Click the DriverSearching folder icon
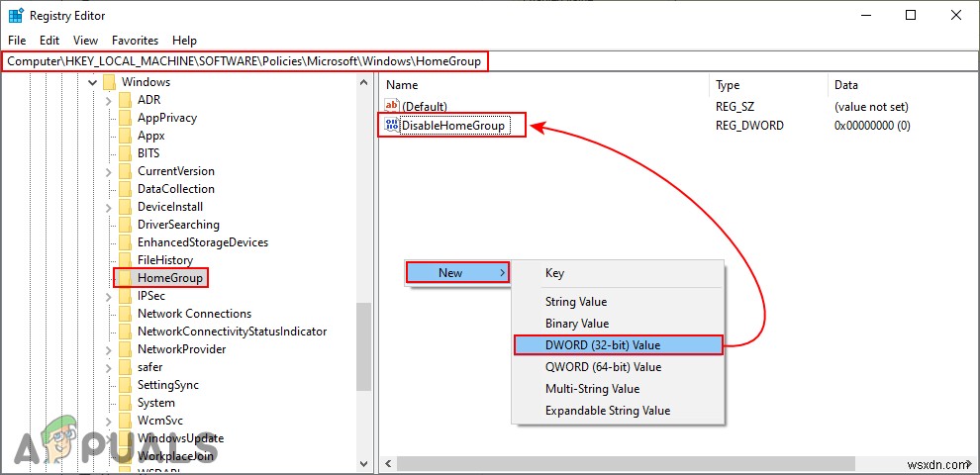Image resolution: width=980 pixels, height=475 pixels. pyautogui.click(x=127, y=225)
